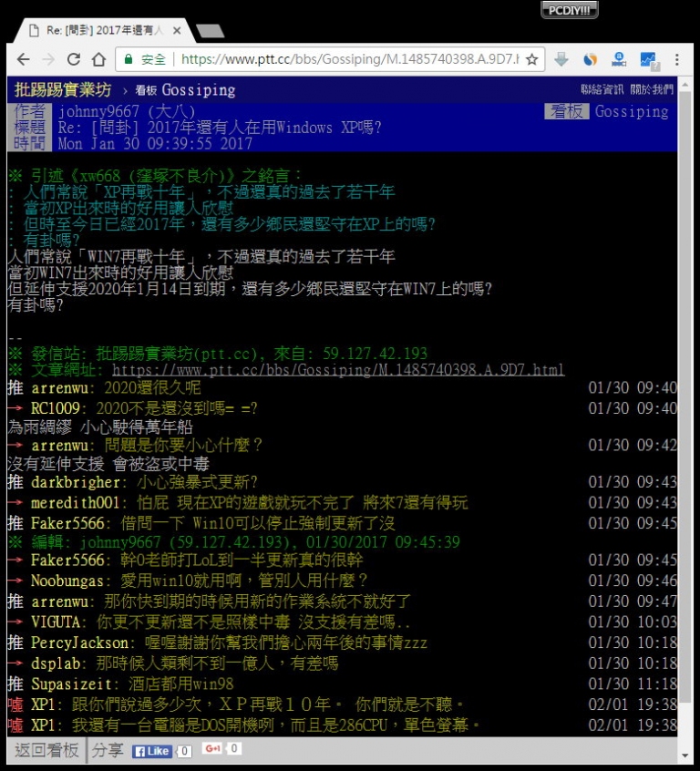700x771 pixels.
Task: Click the reply text 為雨綢繆 小心駛得萬年船
Action: [100, 427]
